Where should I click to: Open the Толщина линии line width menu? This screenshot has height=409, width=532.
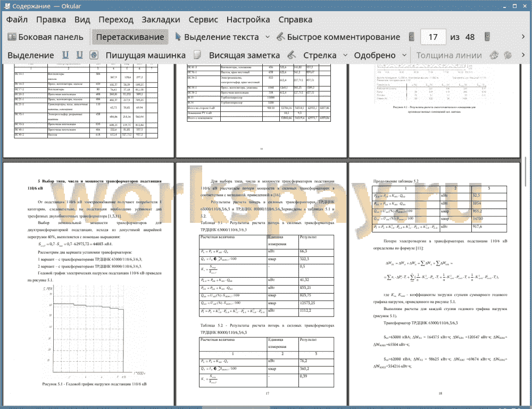(449, 55)
